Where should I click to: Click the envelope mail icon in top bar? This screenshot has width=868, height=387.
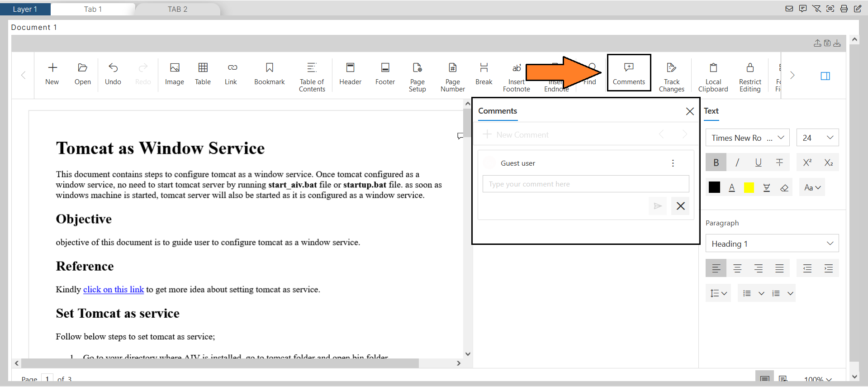(789, 9)
